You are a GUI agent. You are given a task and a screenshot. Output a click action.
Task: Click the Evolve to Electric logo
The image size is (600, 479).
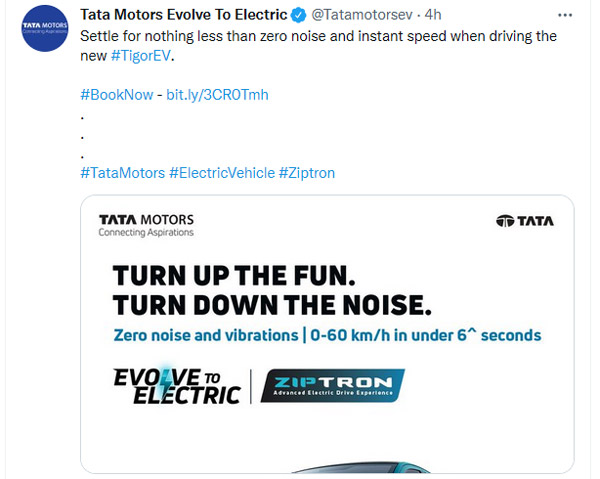click(177, 386)
